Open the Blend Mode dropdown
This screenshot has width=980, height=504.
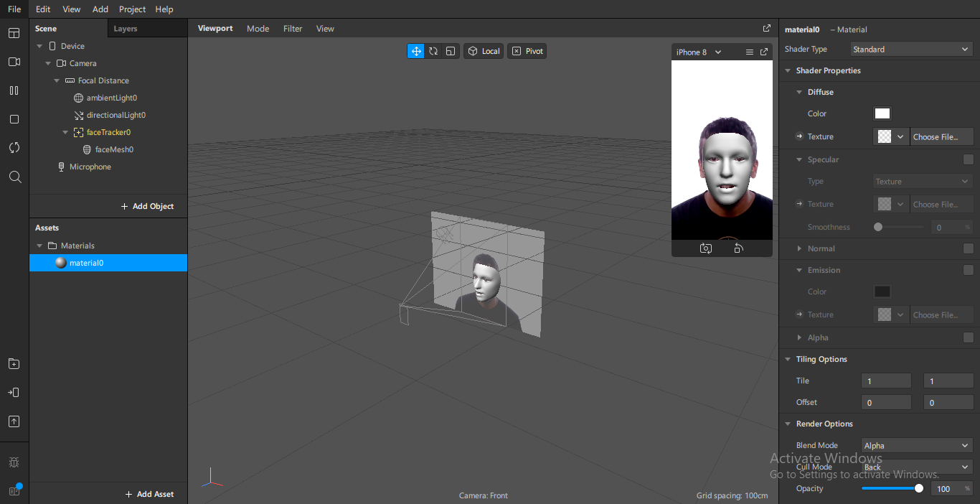[916, 446]
